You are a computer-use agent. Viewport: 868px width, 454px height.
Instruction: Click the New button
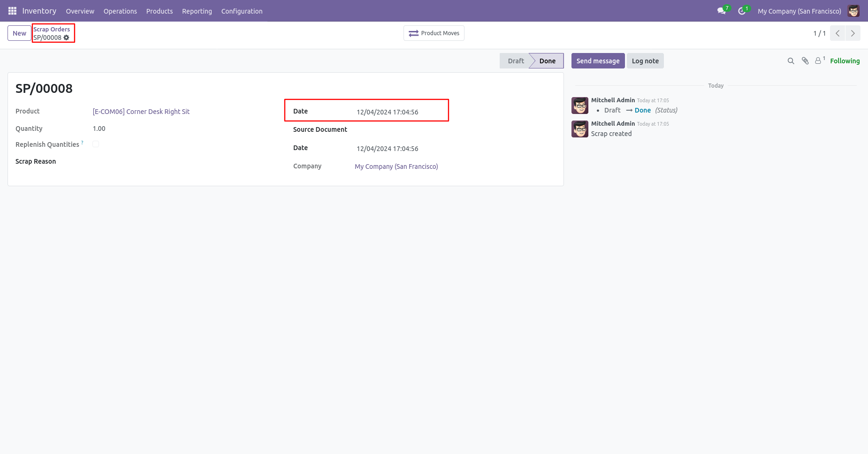[x=19, y=33]
